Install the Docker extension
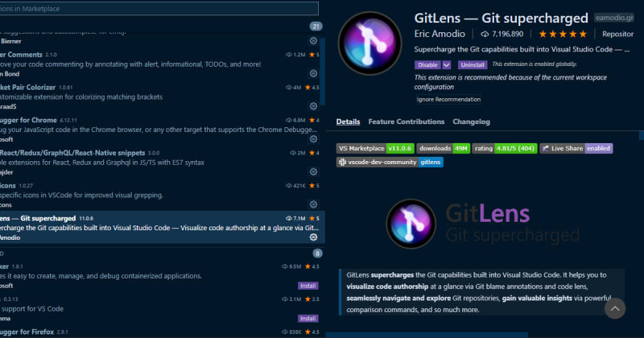The image size is (644, 338). coord(308,285)
